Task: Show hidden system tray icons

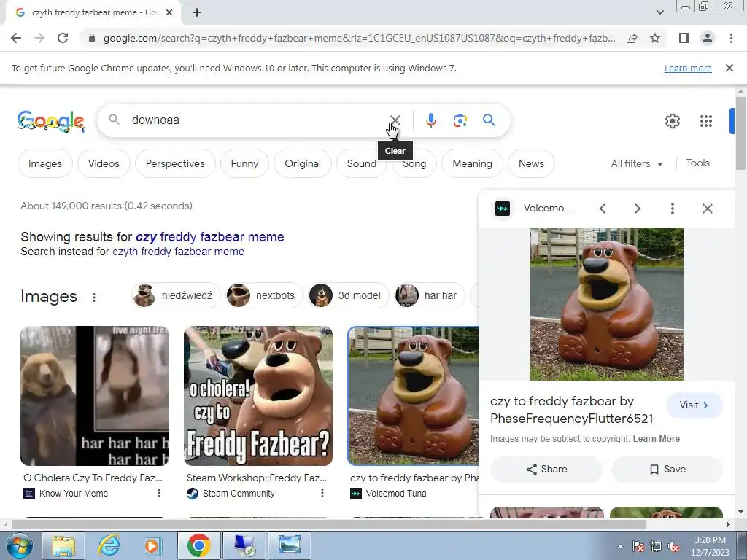Action: [620, 547]
